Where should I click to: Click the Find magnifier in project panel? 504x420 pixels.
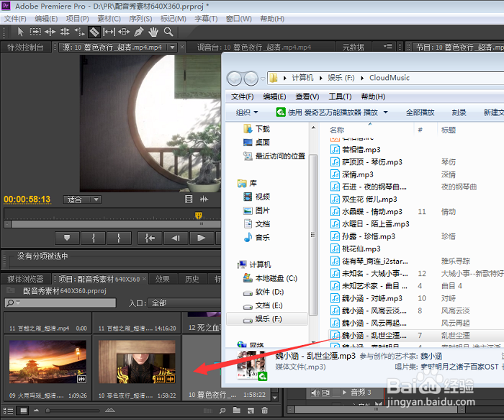click(222, 411)
